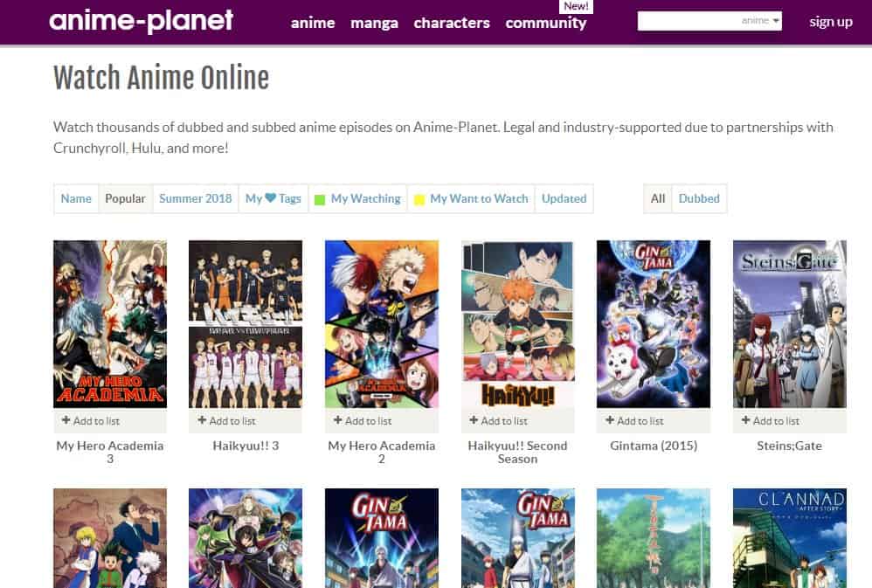The width and height of the screenshot is (872, 588).
Task: Open the Clannad After Story poster
Action: pyautogui.click(x=790, y=538)
